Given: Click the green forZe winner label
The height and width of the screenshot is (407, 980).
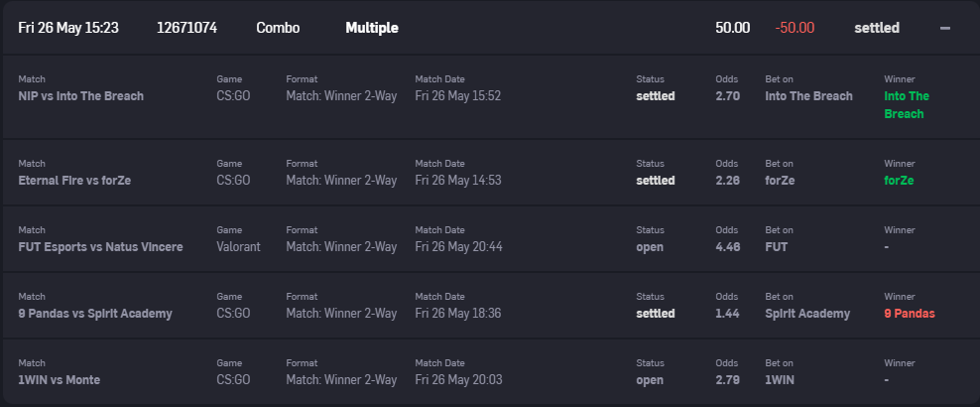Looking at the screenshot, I should coord(899,181).
